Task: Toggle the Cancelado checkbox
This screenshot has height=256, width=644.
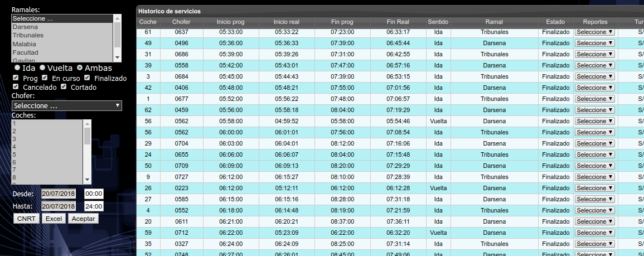Action: coord(16,87)
